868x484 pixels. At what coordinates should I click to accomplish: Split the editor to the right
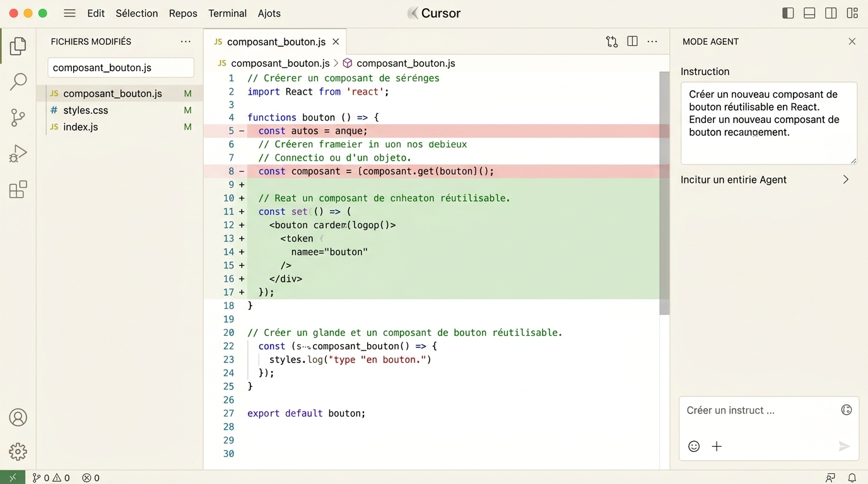632,42
